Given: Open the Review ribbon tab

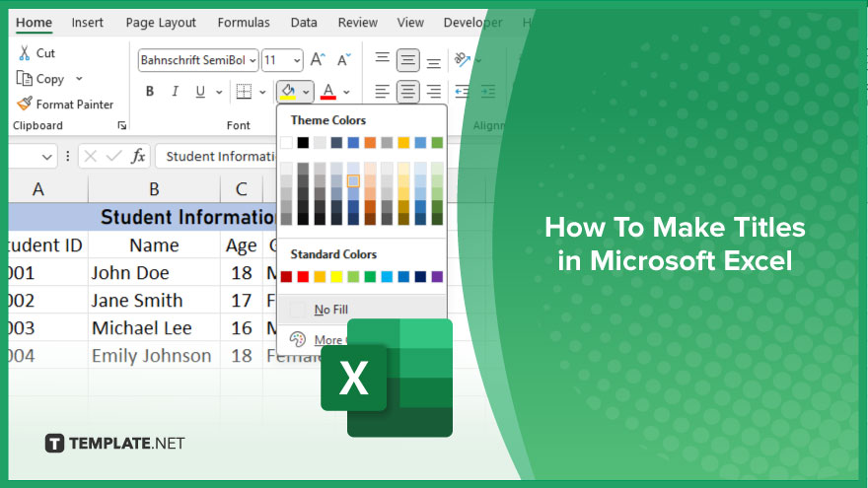Looking at the screenshot, I should [x=358, y=23].
